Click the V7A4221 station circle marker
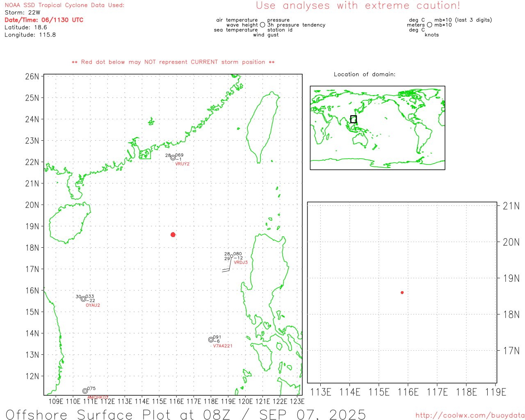Image resolution: width=525 pixels, height=420 pixels. click(x=211, y=340)
